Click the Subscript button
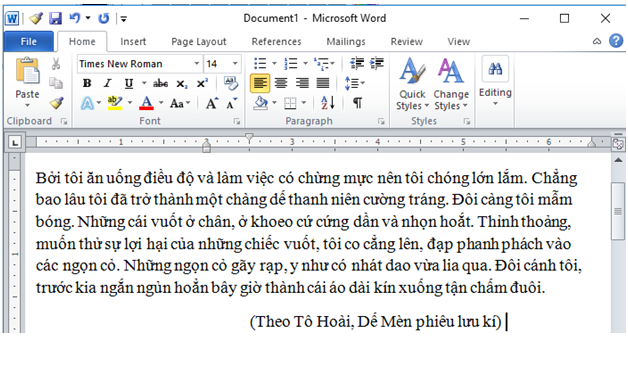This screenshot has width=628, height=375. click(x=181, y=84)
